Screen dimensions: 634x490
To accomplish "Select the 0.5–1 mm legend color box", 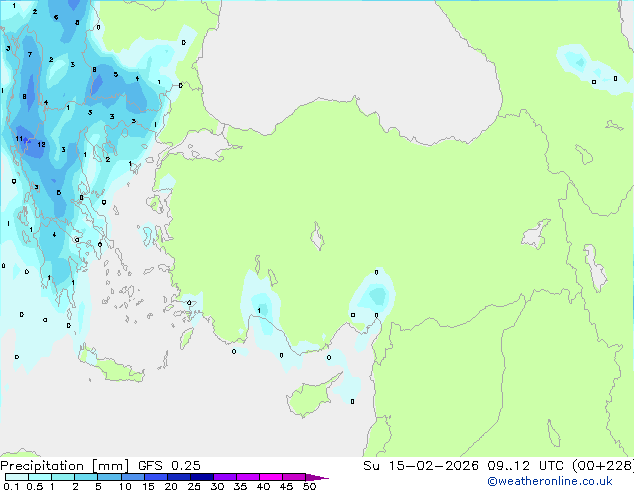I will pos(40,477).
